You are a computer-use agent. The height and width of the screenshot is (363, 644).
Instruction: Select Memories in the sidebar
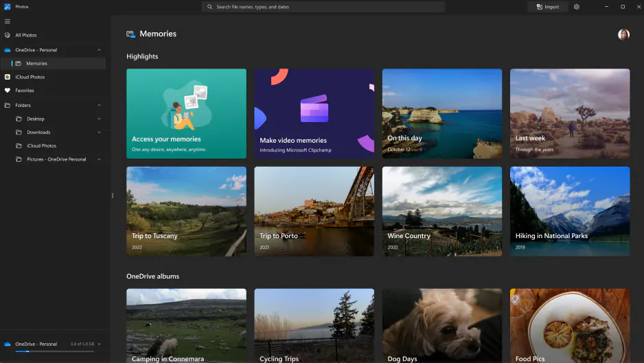tap(53, 64)
